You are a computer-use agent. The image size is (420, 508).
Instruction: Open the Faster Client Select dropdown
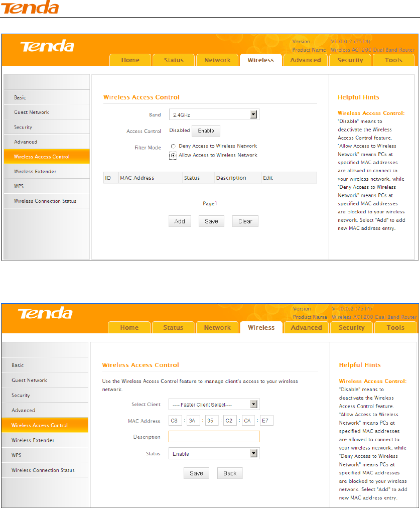[214, 404]
